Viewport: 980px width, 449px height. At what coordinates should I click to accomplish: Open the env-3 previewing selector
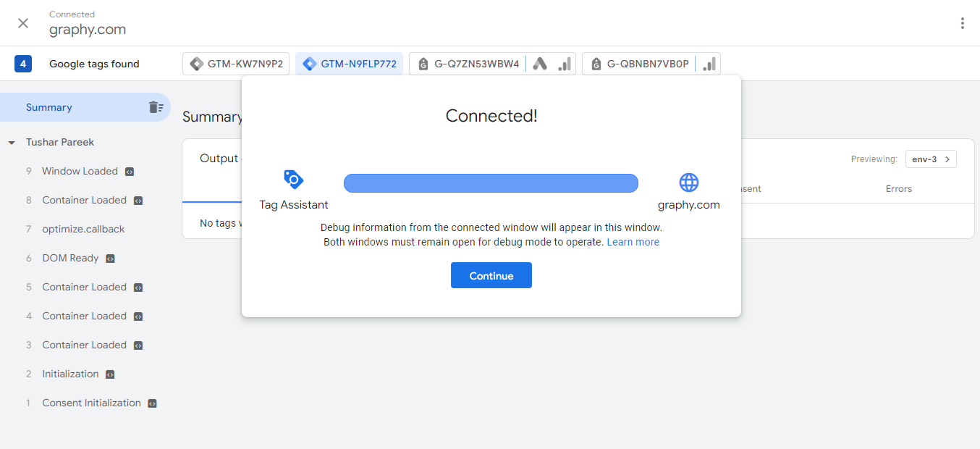pyautogui.click(x=930, y=159)
